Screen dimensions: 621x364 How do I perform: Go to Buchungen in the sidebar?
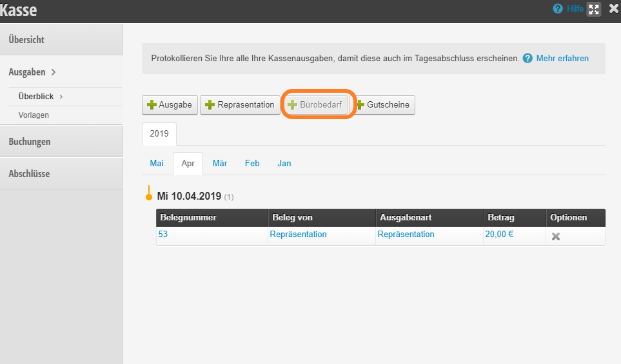[x=30, y=142]
